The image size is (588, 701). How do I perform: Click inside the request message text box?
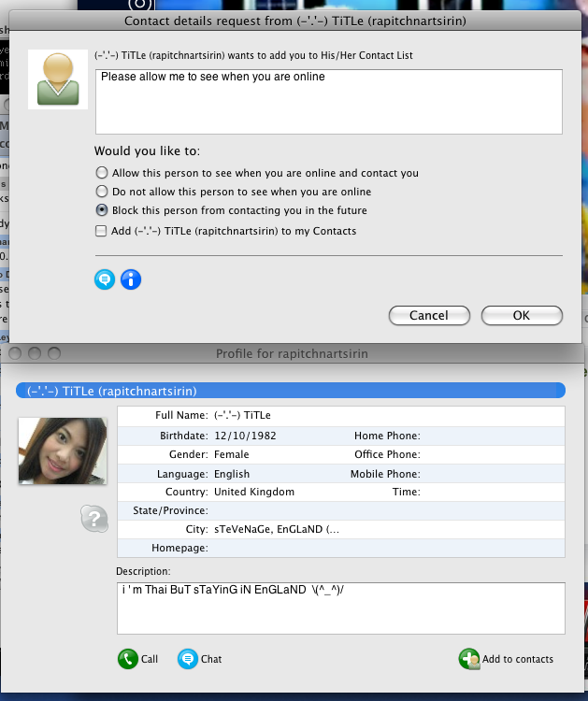tap(328, 103)
